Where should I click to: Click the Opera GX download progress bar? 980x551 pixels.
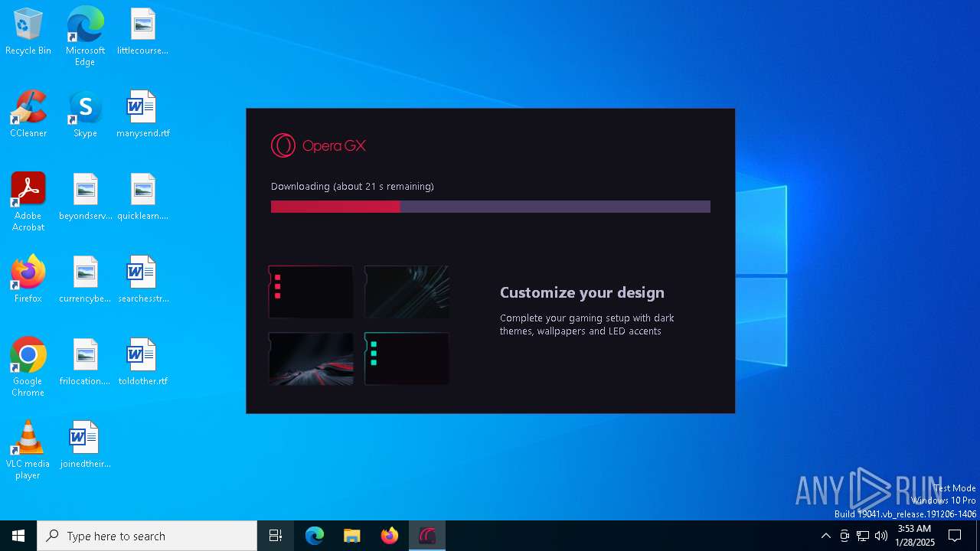tap(490, 207)
